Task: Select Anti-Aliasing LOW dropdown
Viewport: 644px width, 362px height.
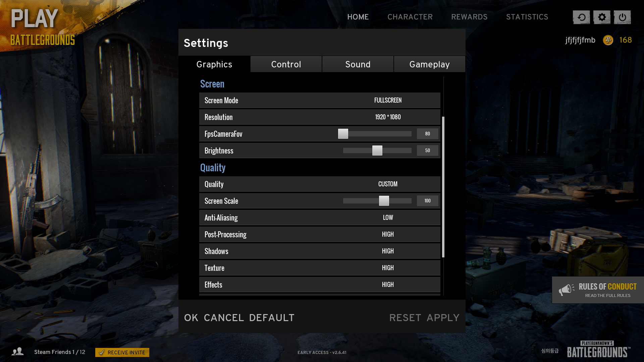Action: click(x=388, y=218)
